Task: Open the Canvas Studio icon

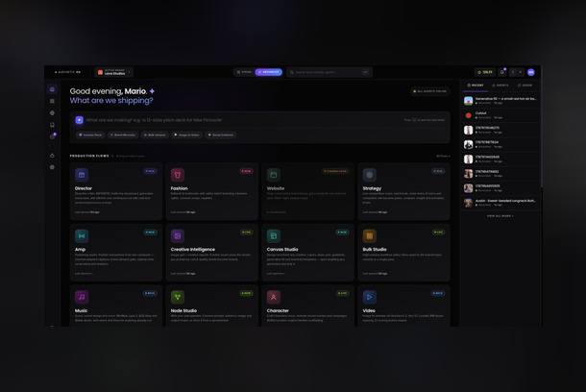Action: [274, 235]
